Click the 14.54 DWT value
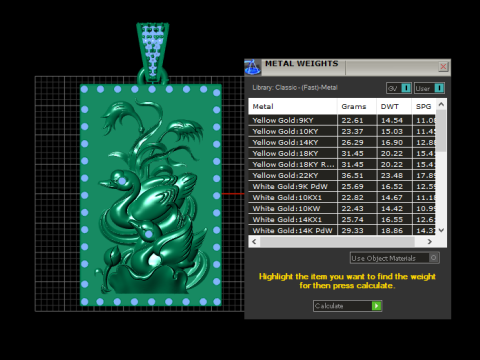The height and width of the screenshot is (360, 480). coord(392,120)
